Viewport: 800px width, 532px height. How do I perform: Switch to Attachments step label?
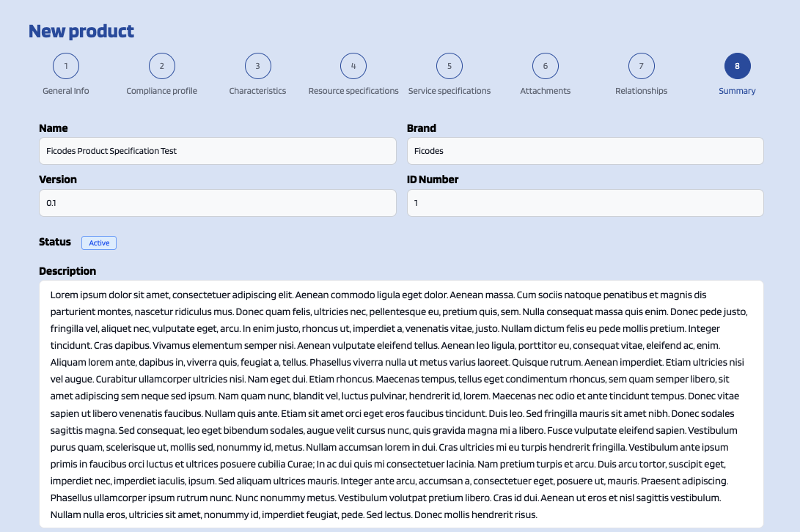click(546, 91)
